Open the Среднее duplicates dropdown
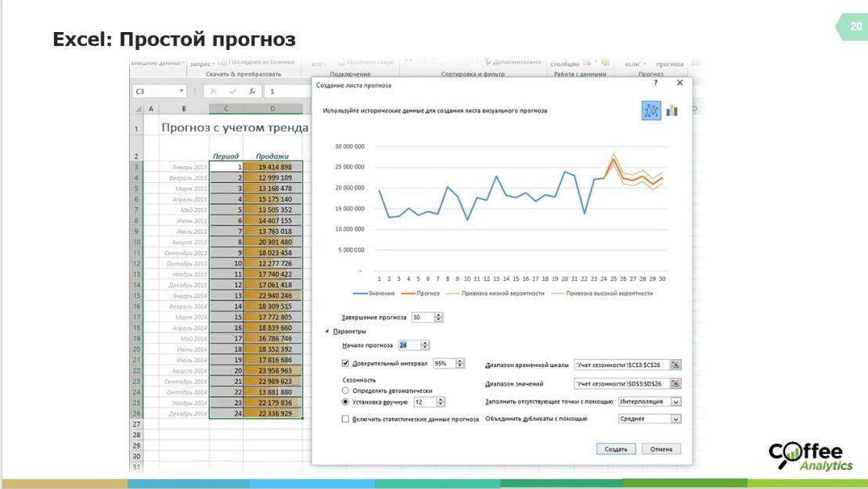This screenshot has width=868, height=489. (x=675, y=419)
